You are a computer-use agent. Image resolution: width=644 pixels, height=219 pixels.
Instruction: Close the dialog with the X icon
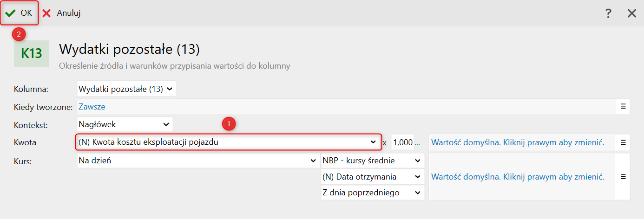coord(632,13)
